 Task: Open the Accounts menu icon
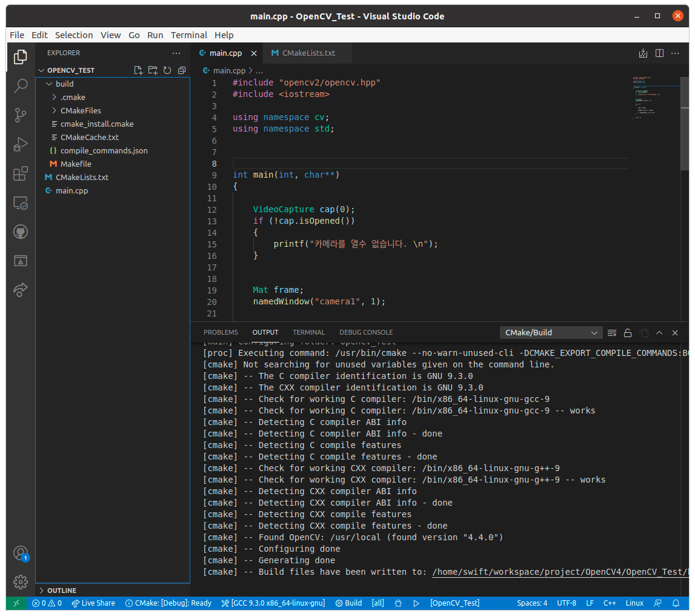(21, 553)
